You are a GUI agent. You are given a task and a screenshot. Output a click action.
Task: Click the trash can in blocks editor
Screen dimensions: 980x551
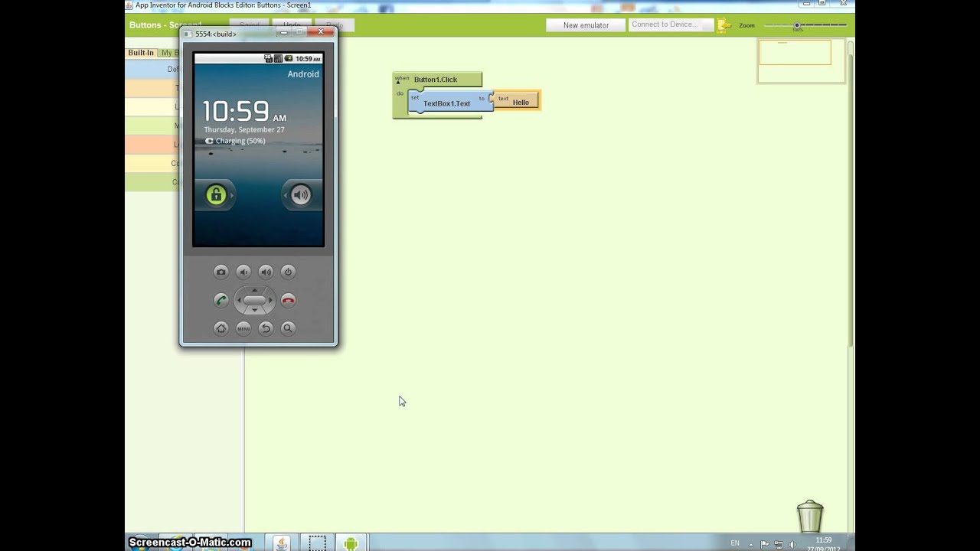pyautogui.click(x=810, y=517)
